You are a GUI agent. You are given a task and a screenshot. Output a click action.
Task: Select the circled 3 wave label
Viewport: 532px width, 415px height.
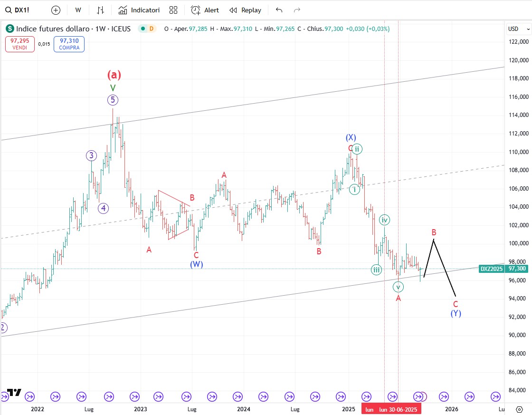(91, 155)
